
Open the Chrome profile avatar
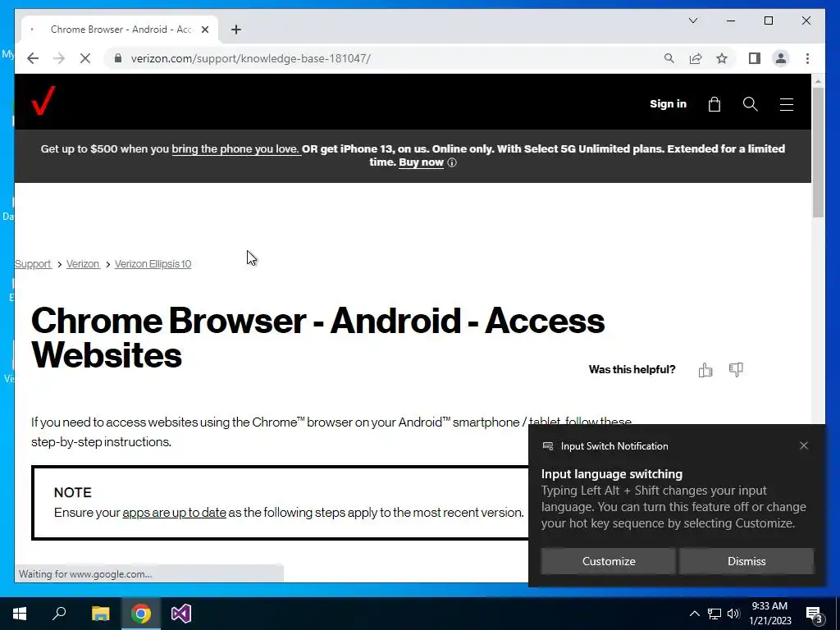[x=781, y=58]
